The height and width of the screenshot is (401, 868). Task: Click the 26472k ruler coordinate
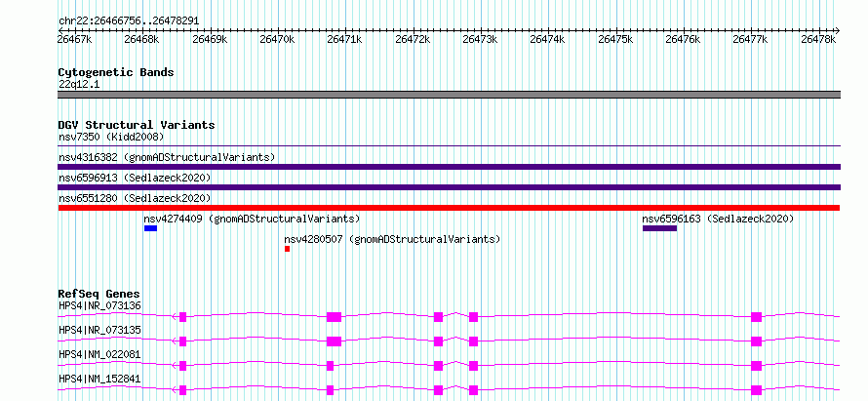pyautogui.click(x=413, y=39)
